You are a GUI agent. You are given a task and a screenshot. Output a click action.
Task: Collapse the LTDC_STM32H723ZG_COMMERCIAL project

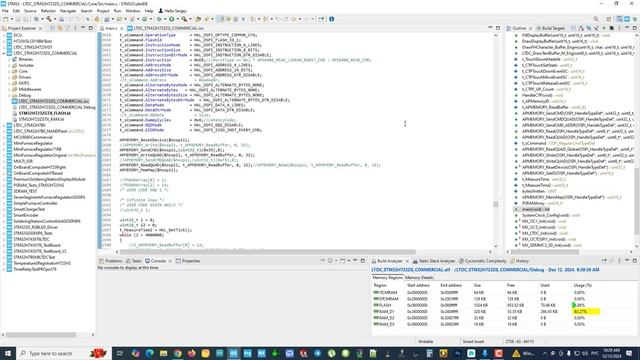[4, 53]
